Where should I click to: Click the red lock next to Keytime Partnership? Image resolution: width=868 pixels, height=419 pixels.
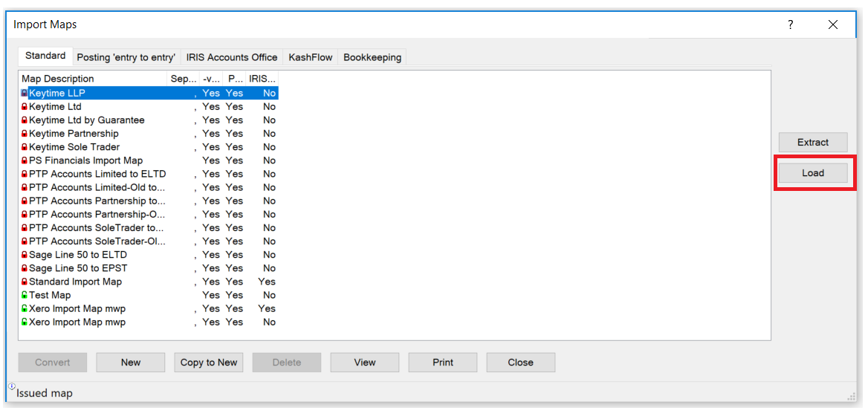25,134
